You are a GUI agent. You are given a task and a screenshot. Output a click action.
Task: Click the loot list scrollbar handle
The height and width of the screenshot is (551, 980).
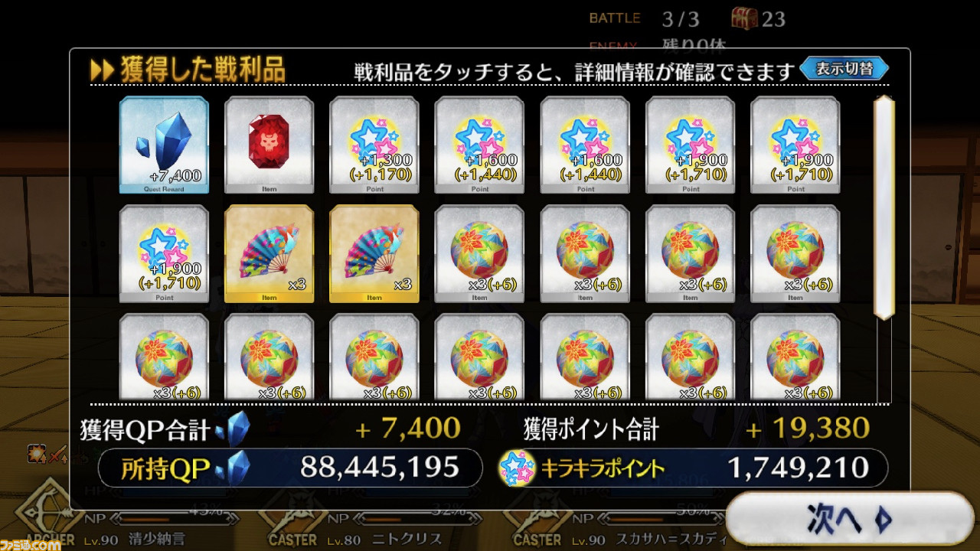884,207
